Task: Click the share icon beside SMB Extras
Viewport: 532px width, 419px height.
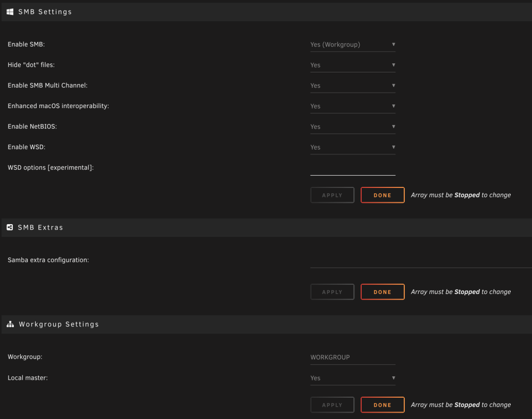Action: click(x=10, y=227)
